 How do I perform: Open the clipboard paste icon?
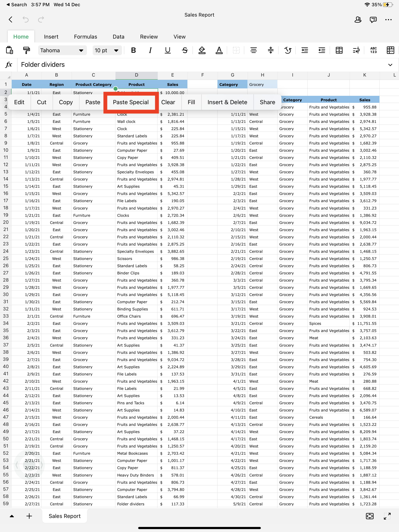(9, 50)
